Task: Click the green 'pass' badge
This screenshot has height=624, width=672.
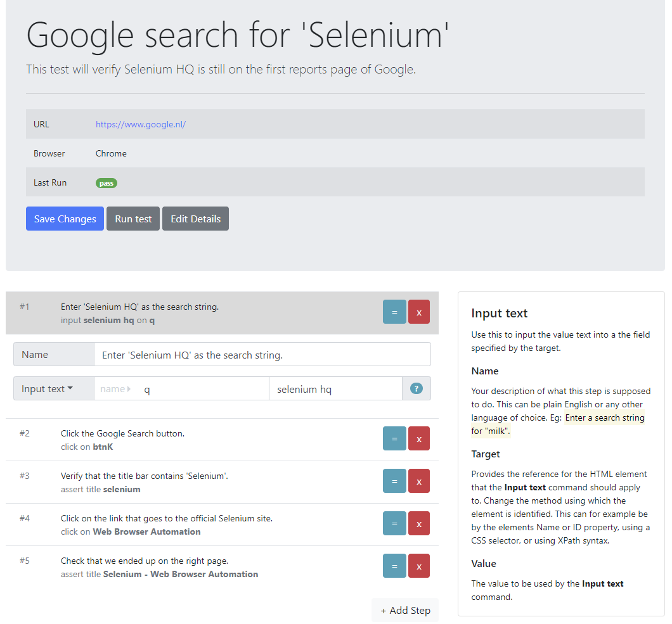Action: point(107,183)
